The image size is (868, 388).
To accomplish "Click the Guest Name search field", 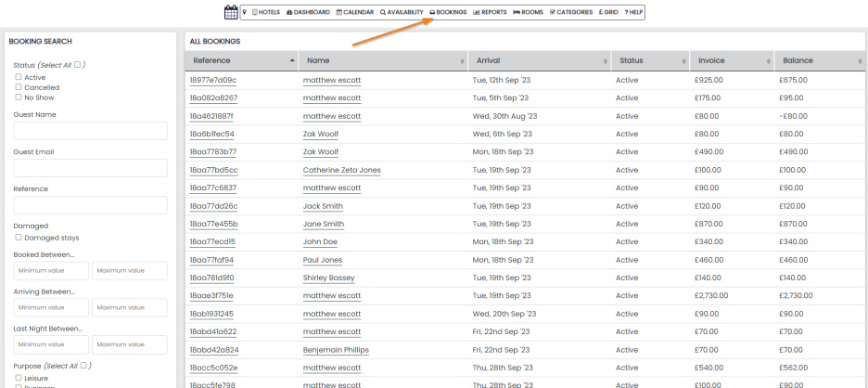I will coord(90,133).
